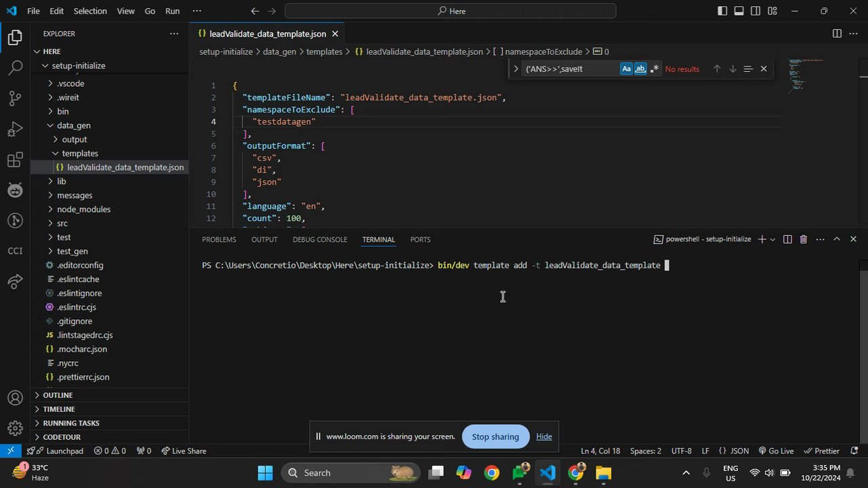868x488 pixels.
Task: Toggle Use Regular Expression in find
Action: (x=654, y=69)
